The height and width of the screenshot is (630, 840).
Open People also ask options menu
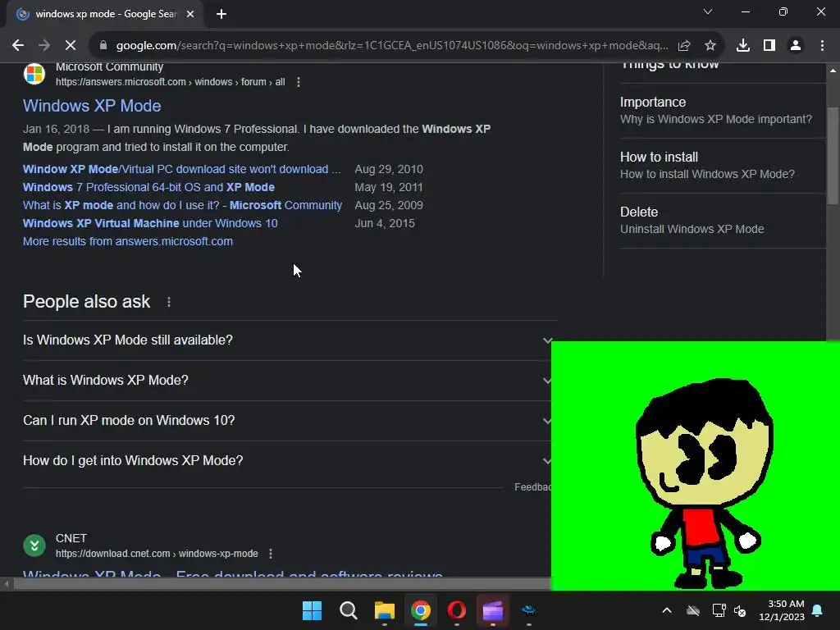point(169,302)
